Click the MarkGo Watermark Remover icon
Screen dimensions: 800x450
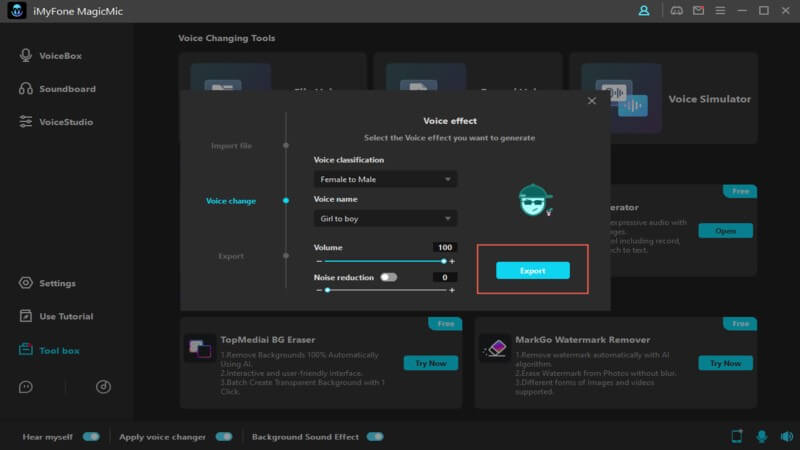(494, 349)
